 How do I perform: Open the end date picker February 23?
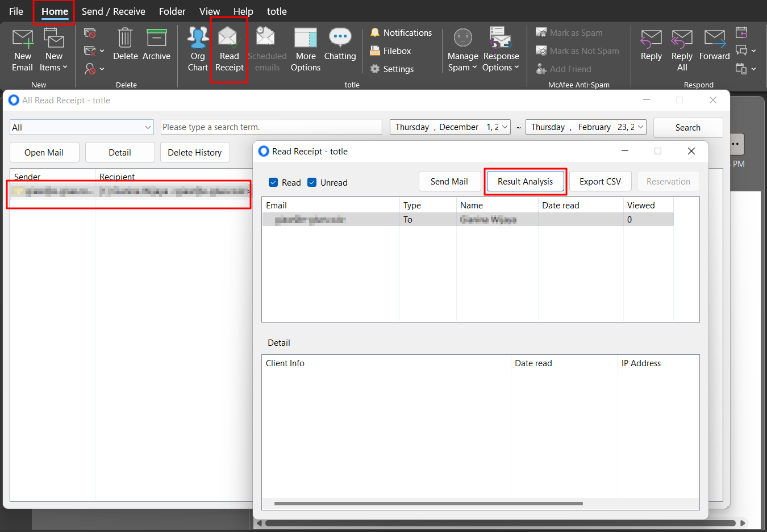coord(586,127)
